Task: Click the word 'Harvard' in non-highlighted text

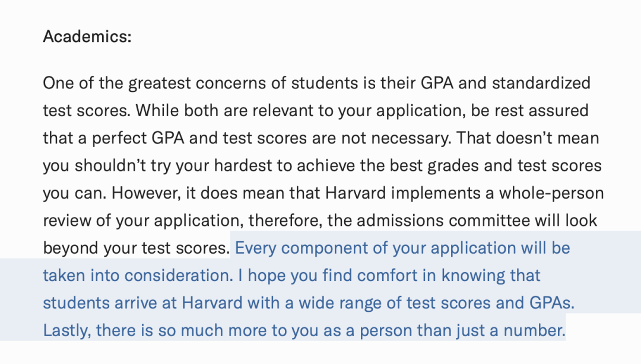Action: point(356,193)
